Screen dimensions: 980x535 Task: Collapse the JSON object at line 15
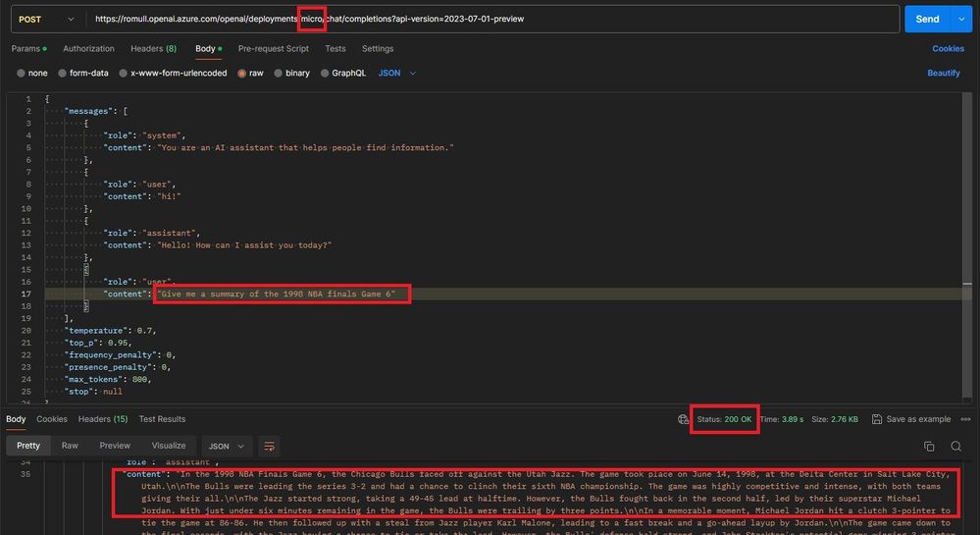tap(86, 270)
